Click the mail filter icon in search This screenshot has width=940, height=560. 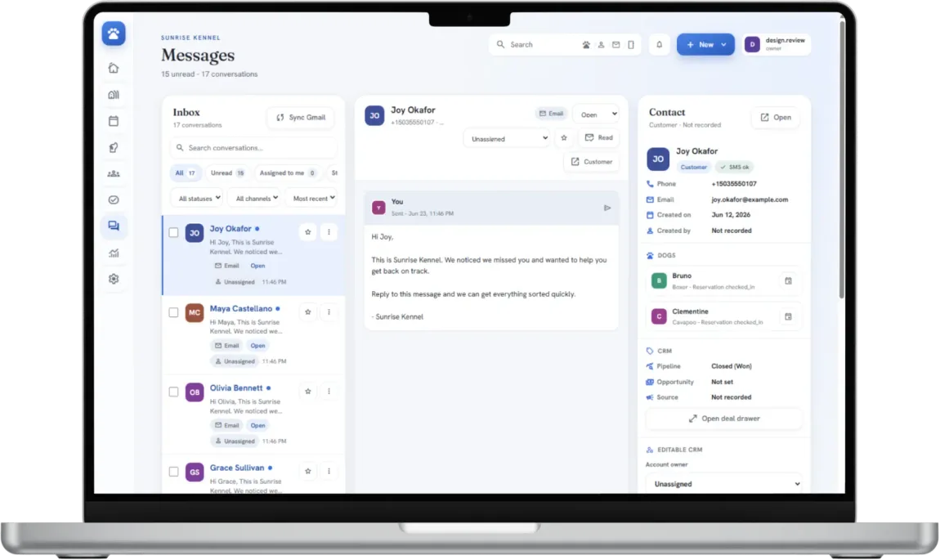click(x=615, y=45)
